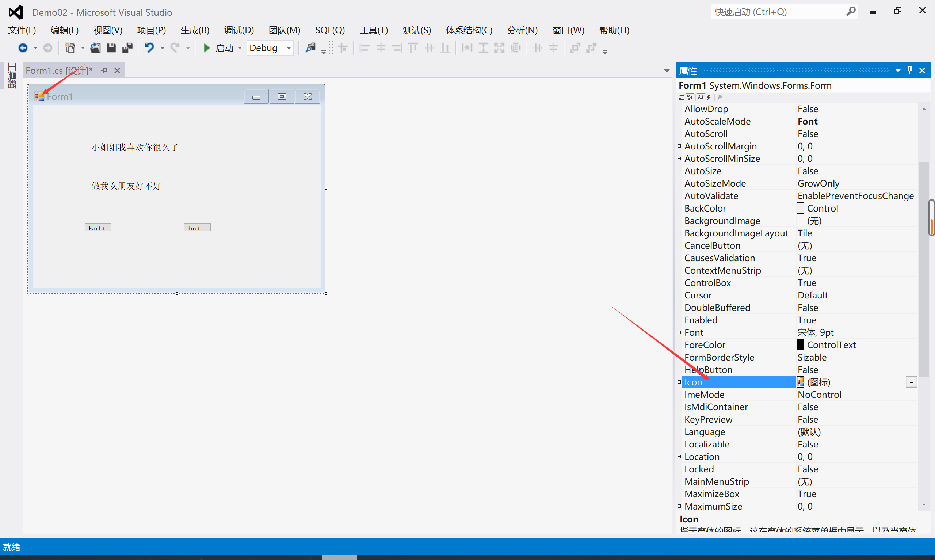
Task: Click the Visual Studio logo icon
Action: click(x=16, y=12)
